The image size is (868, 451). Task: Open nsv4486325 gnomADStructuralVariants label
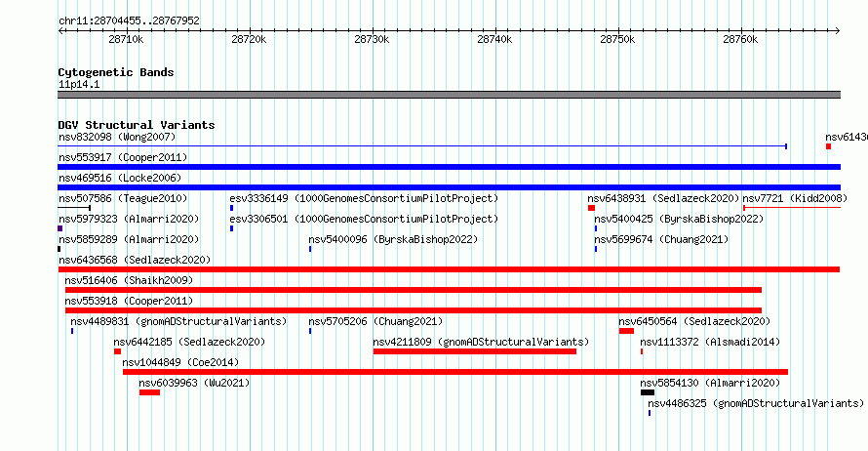pyautogui.click(x=756, y=403)
